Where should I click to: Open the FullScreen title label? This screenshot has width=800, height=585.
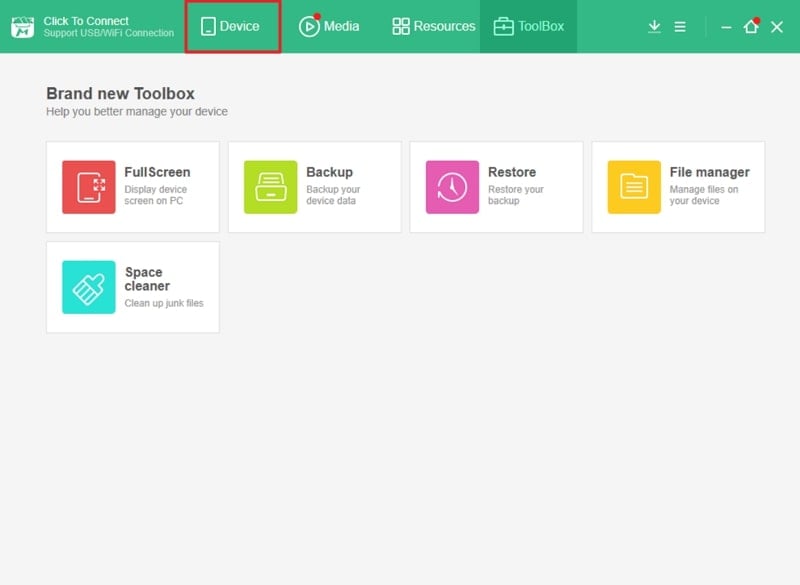(x=157, y=172)
